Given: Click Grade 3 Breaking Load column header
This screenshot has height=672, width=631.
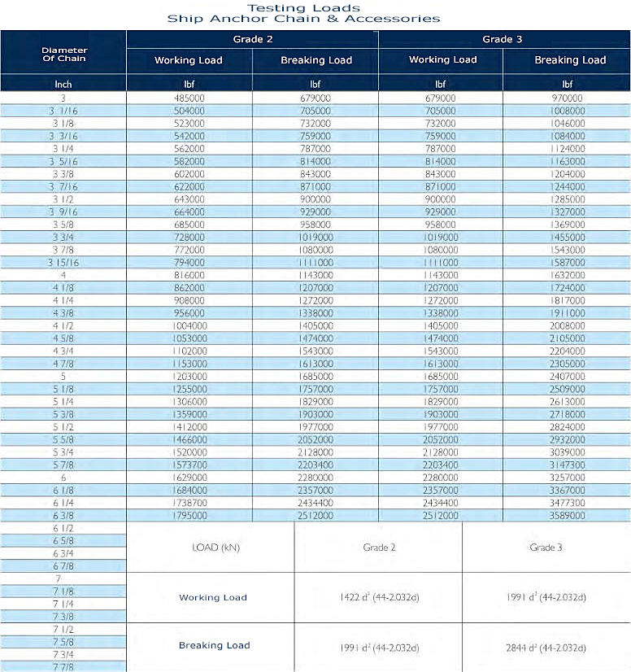Looking at the screenshot, I should pyautogui.click(x=569, y=60).
